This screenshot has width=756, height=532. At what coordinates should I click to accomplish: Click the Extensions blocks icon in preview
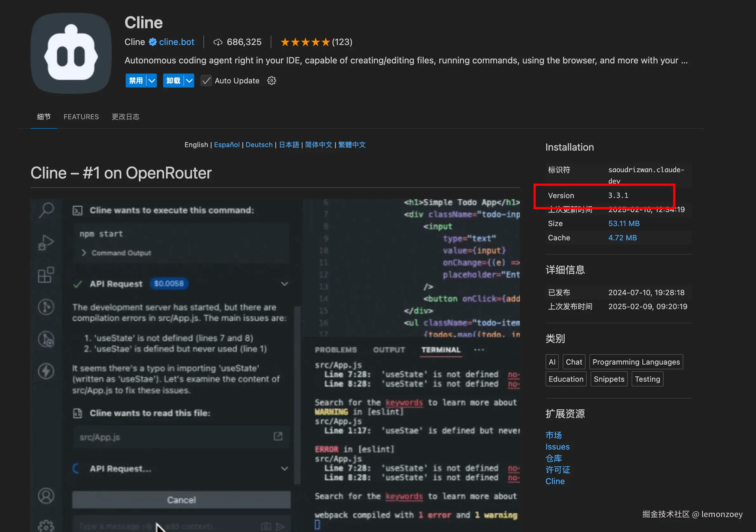pyautogui.click(x=46, y=275)
